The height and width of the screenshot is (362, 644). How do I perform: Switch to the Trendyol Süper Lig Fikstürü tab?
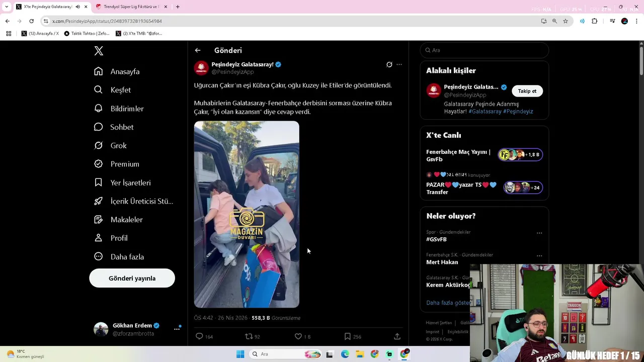pos(131,7)
